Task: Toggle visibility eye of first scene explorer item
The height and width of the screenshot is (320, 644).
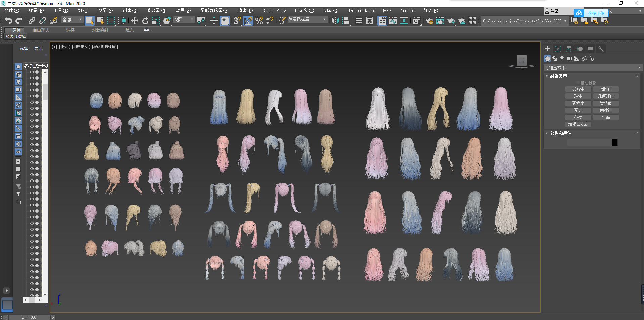Action: click(32, 72)
